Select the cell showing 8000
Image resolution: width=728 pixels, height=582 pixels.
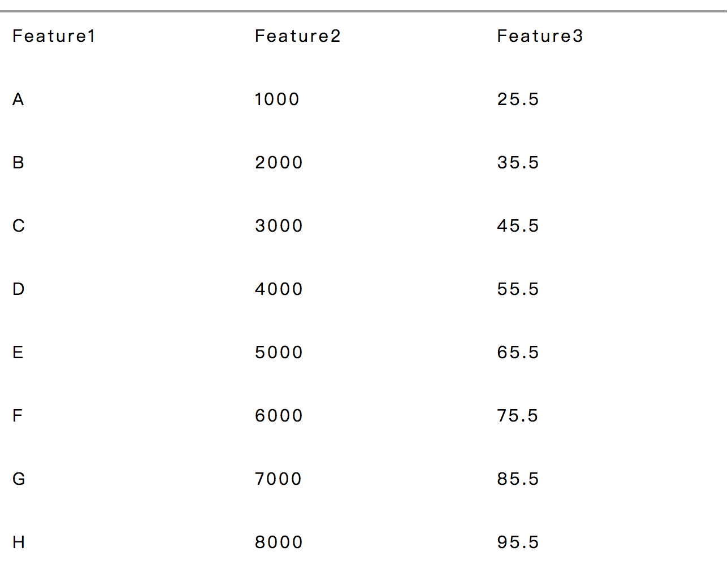click(x=279, y=542)
